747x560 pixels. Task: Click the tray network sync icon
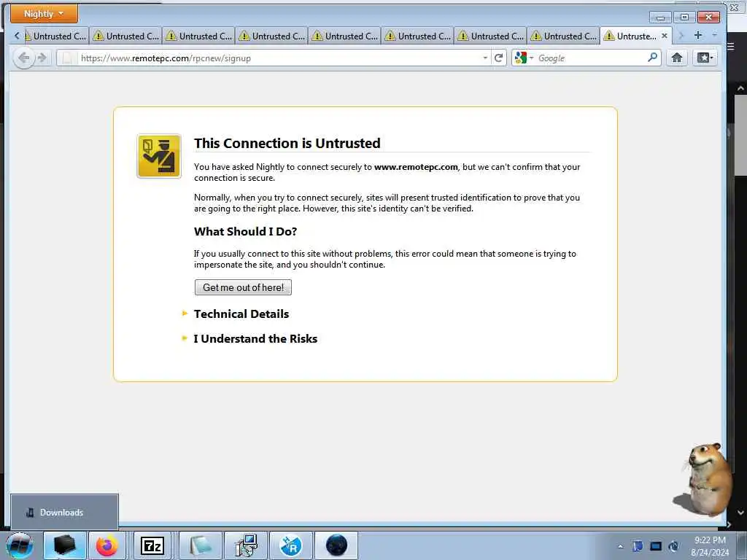673,546
